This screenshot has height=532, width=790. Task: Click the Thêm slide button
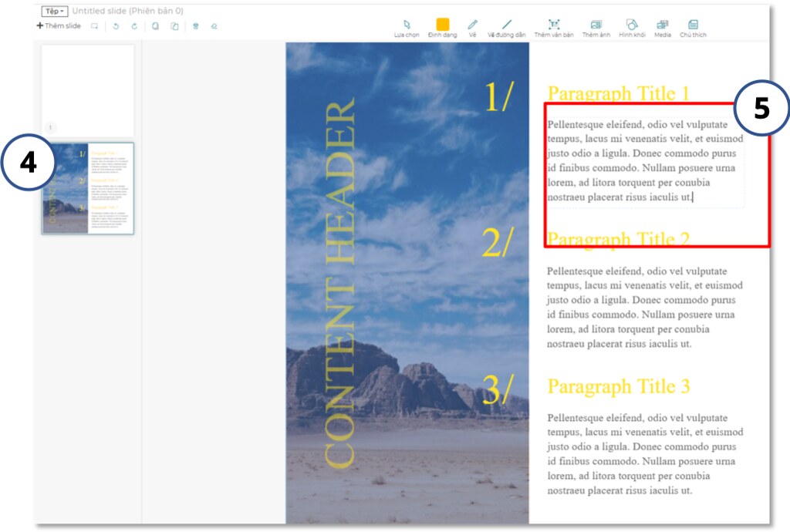pos(59,26)
